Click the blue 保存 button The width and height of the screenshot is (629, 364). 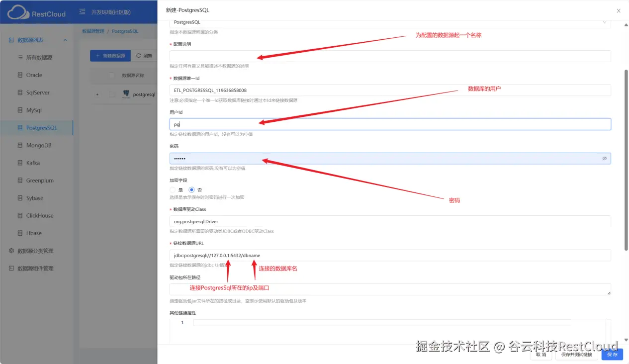point(612,355)
